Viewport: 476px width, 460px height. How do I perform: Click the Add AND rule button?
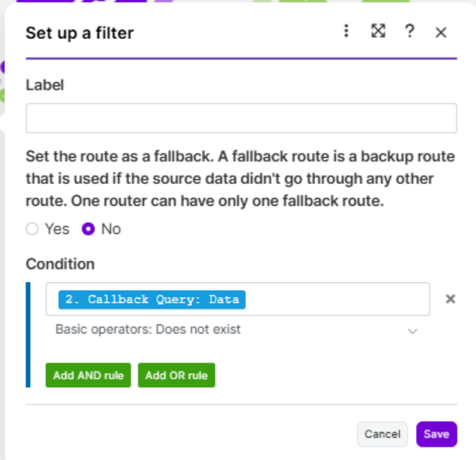click(x=88, y=376)
